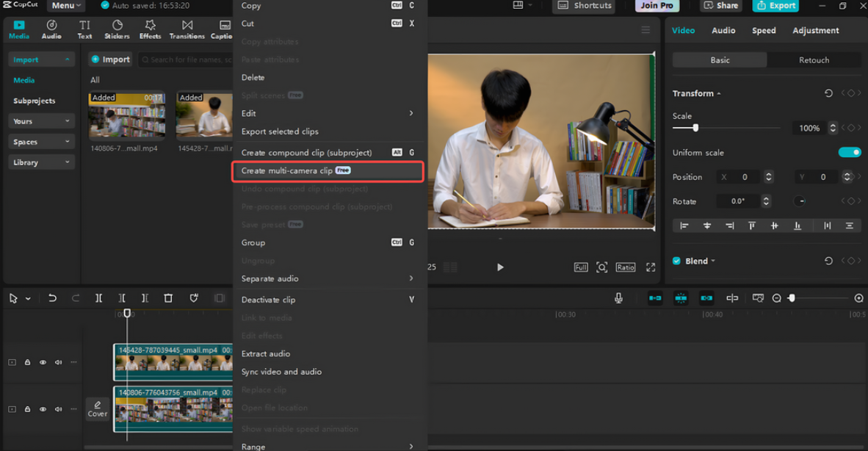Switch to the Retouch sub-tab
Screen dimensions: 868x451
pyautogui.click(x=814, y=59)
